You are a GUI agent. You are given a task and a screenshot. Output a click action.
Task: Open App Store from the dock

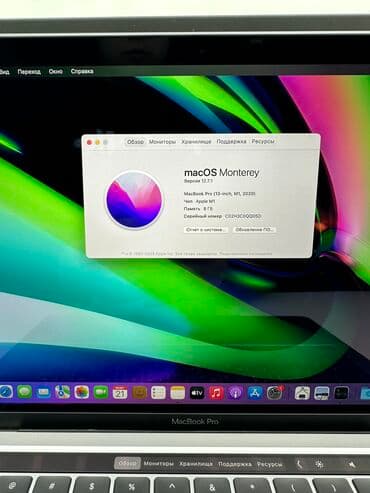tap(255, 393)
